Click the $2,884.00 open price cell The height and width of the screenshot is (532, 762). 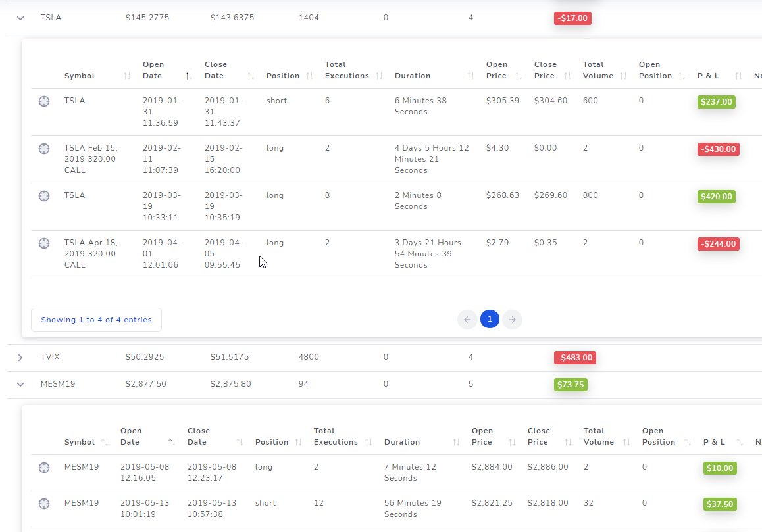(492, 467)
